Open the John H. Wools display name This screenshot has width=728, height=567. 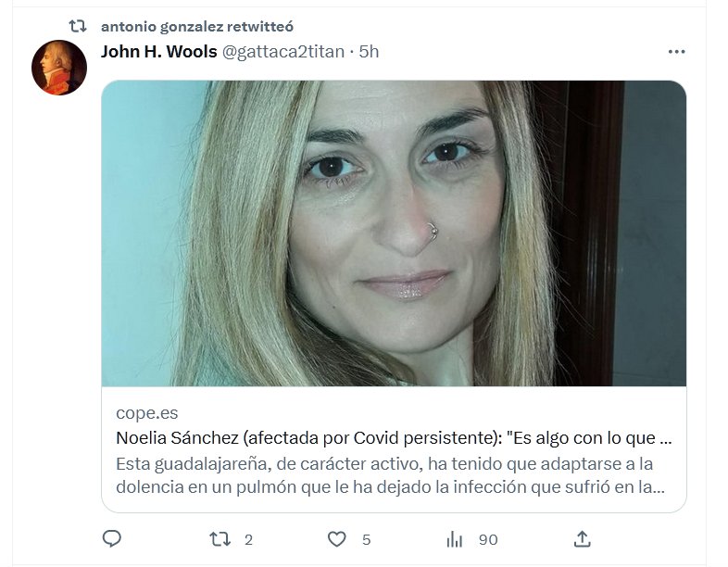[158, 52]
